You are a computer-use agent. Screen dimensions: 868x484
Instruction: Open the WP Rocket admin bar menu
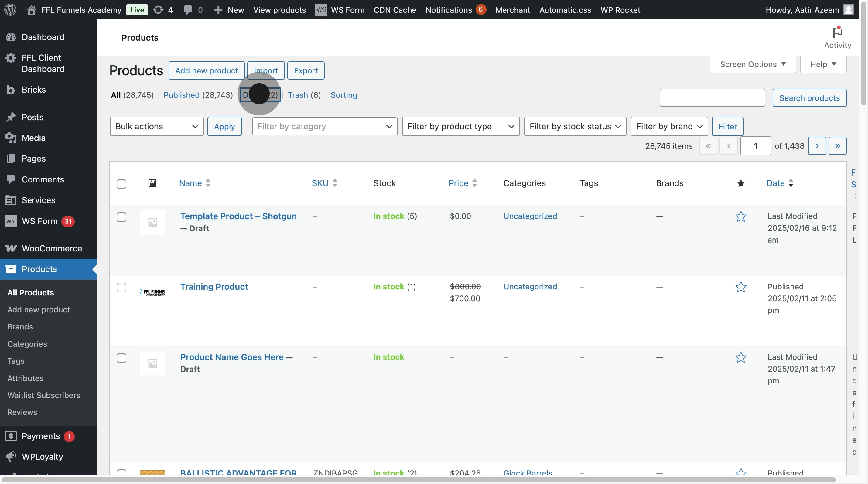coord(620,10)
